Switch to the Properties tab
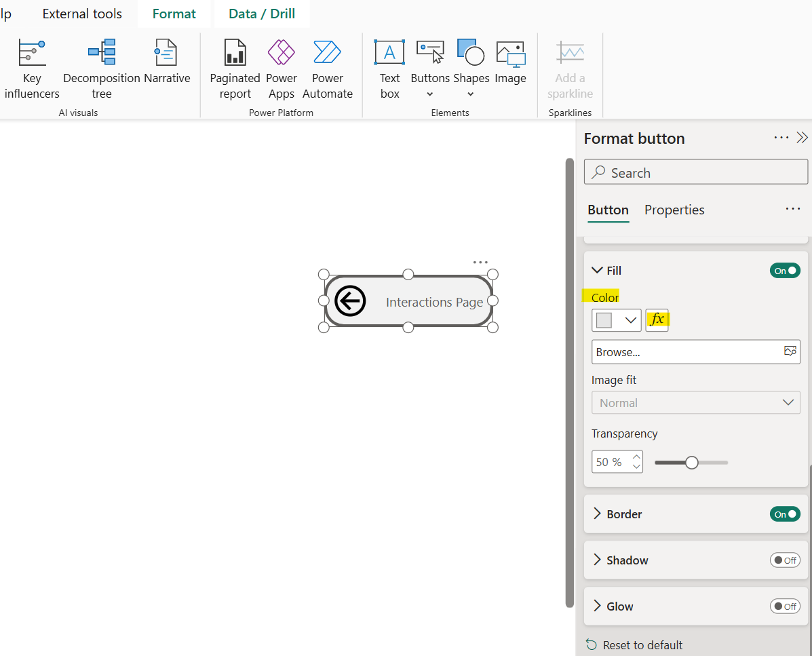Image resolution: width=812 pixels, height=656 pixels. pos(674,210)
